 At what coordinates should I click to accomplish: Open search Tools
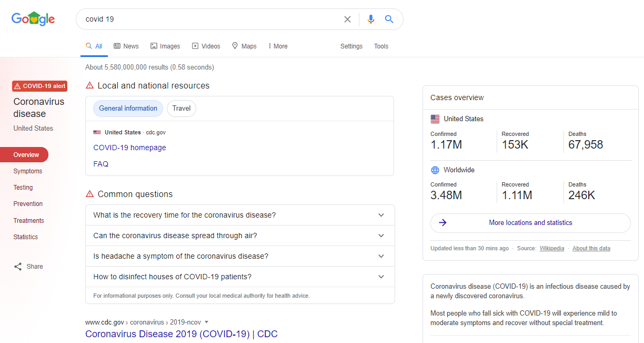click(x=381, y=46)
